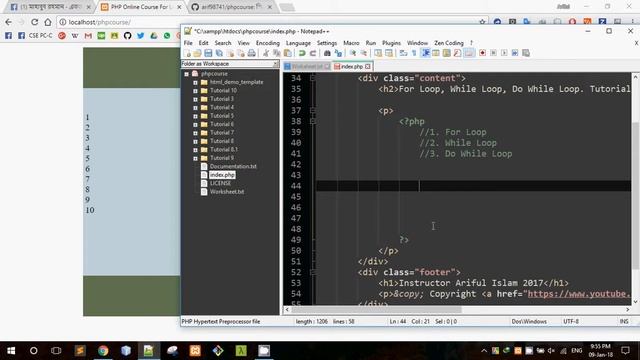Viewport: 640px width, 360px height.
Task: Expand the Tutorial 4 folder
Action: tap(195, 108)
